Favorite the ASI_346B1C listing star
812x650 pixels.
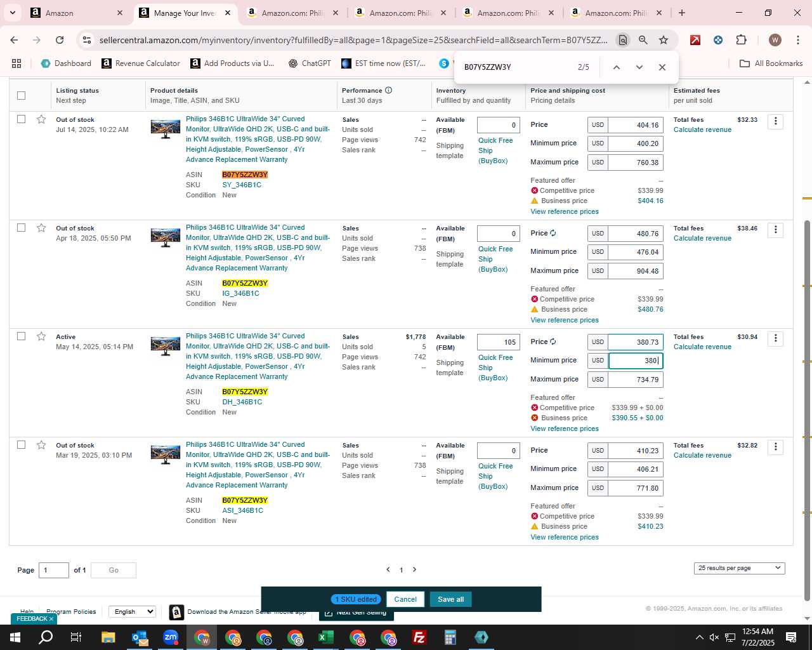pyautogui.click(x=41, y=445)
